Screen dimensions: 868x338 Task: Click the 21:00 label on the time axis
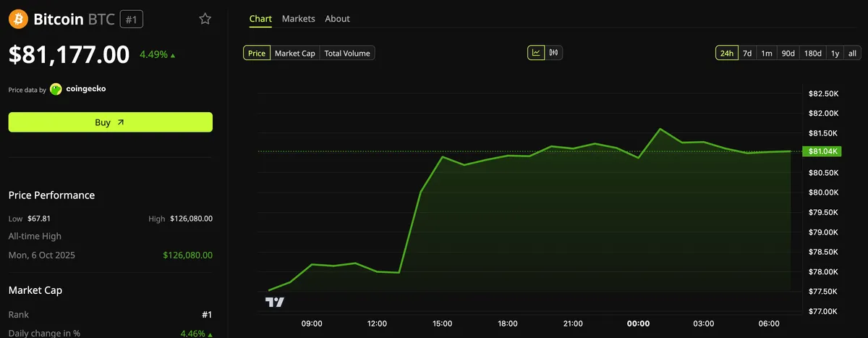tap(573, 324)
